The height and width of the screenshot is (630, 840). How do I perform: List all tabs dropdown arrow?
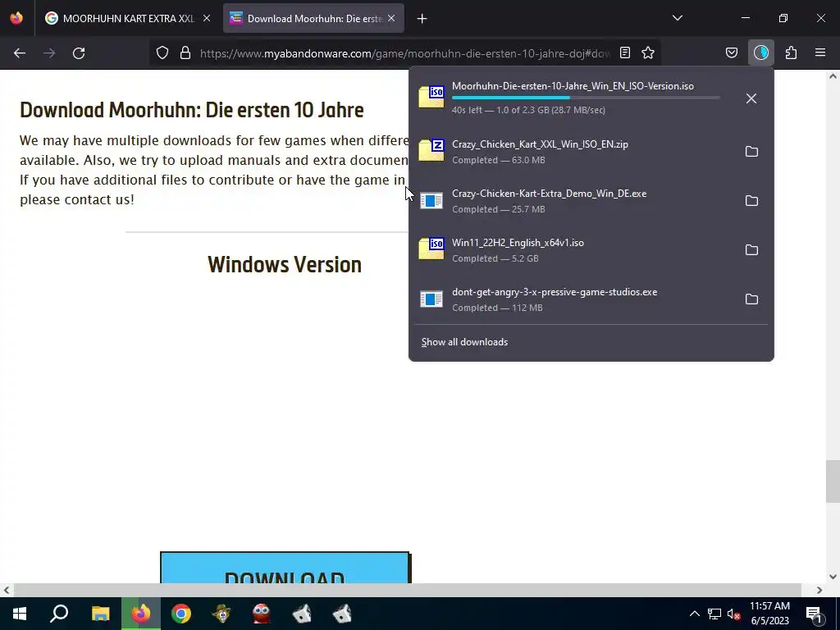coord(677,18)
